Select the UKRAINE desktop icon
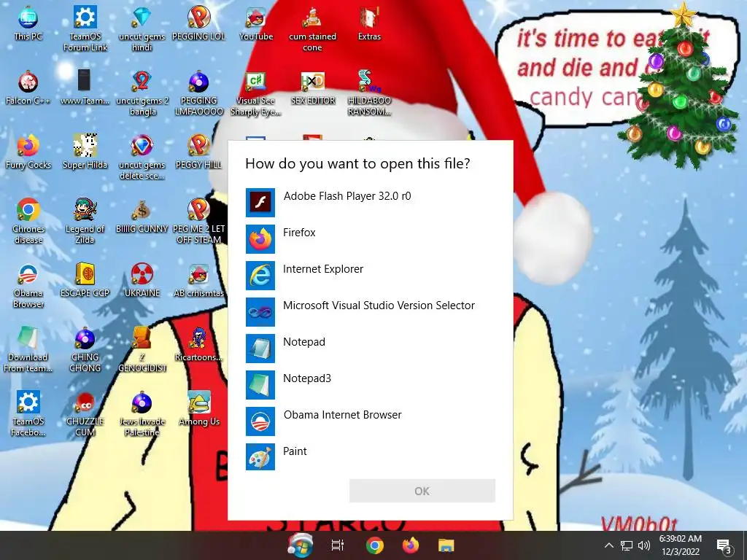 tap(142, 279)
